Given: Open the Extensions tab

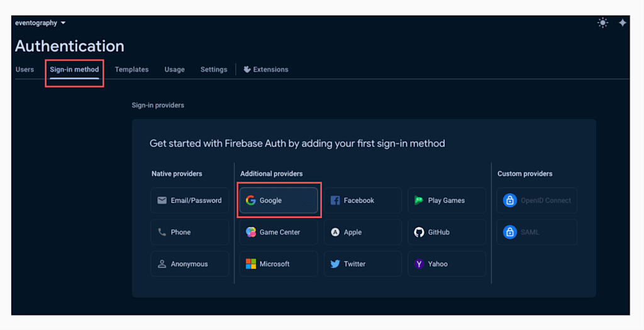Looking at the screenshot, I should 265,69.
